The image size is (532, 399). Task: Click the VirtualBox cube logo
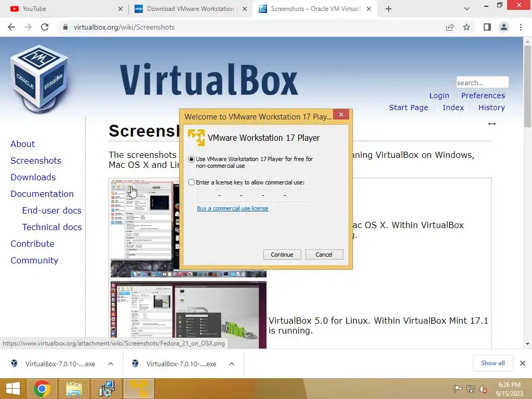(39, 79)
